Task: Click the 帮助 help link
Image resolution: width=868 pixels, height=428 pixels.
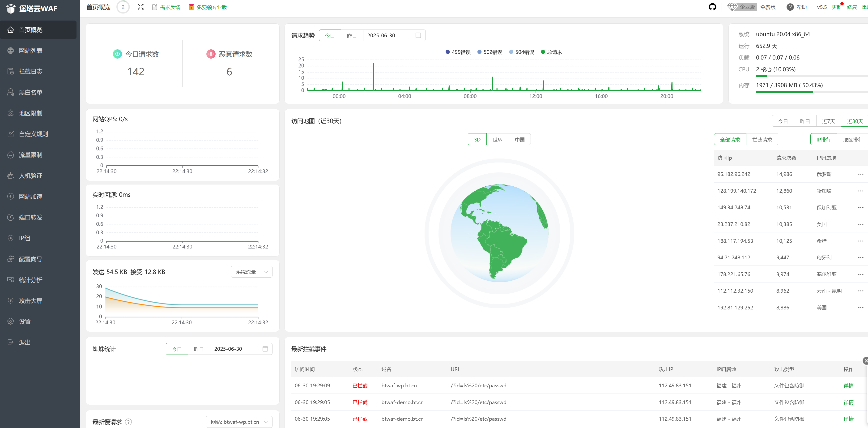Action: pyautogui.click(x=802, y=7)
